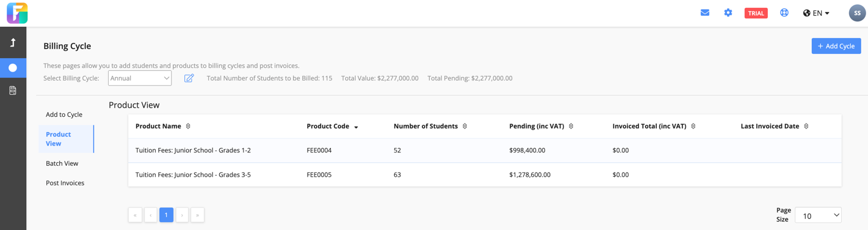Select the up-arrow sidebar icon
Image resolution: width=868 pixels, height=230 pixels.
pos(13,43)
